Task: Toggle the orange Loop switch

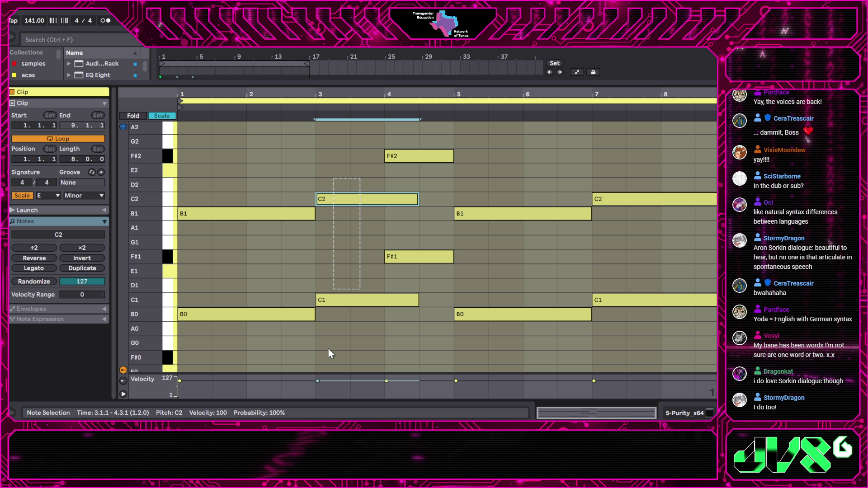Action: 58,139
